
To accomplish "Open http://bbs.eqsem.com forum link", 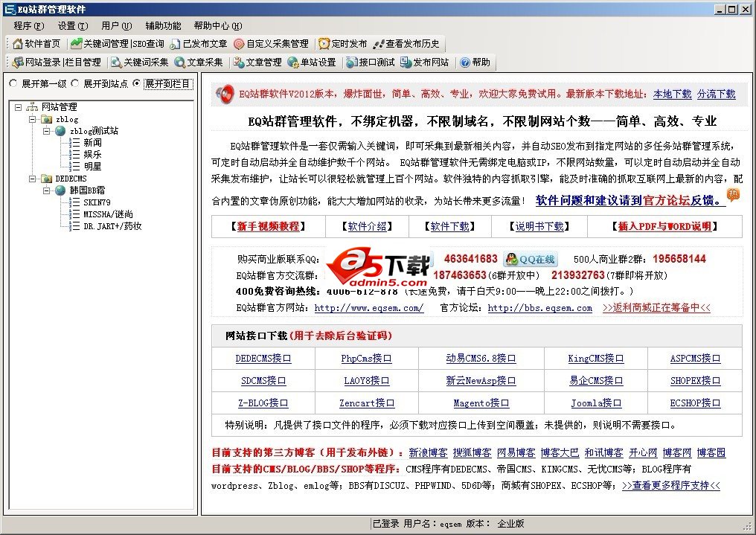I will (539, 307).
